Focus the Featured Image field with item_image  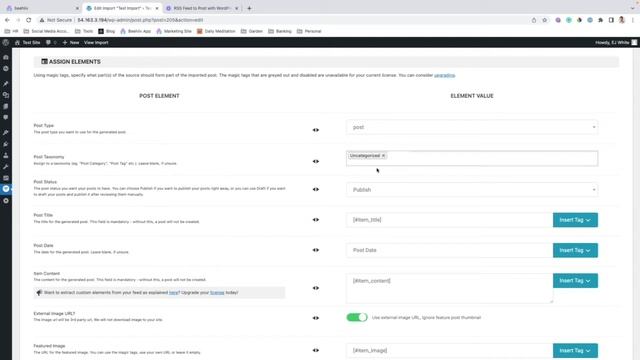449,351
